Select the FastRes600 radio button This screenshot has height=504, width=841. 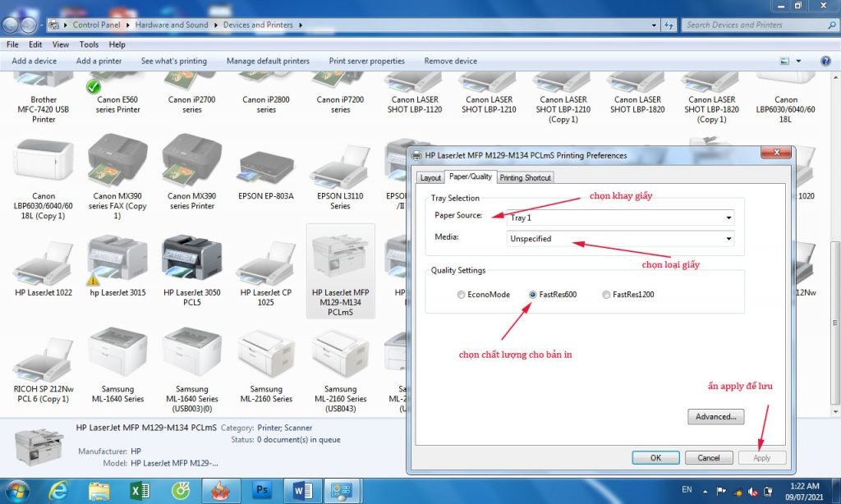531,295
